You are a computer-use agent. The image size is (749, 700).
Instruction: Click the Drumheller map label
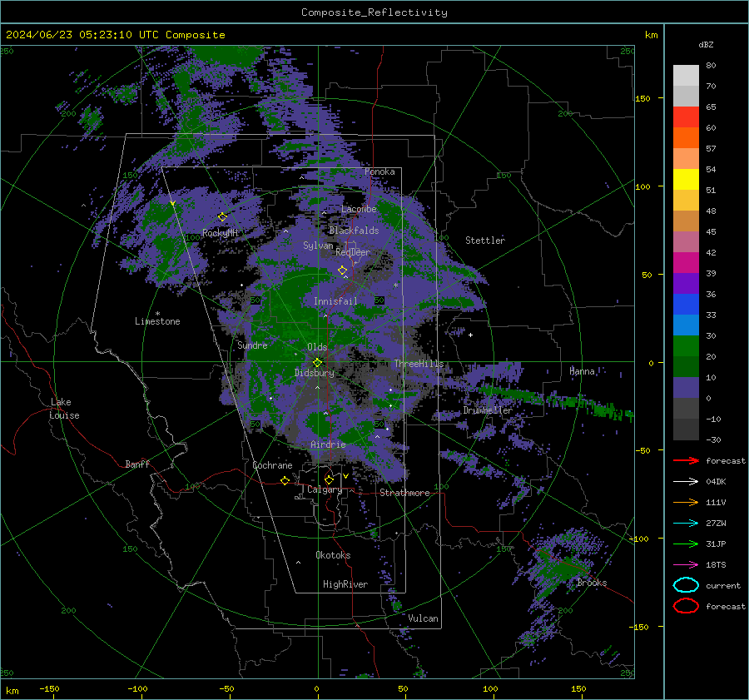pyautogui.click(x=488, y=410)
